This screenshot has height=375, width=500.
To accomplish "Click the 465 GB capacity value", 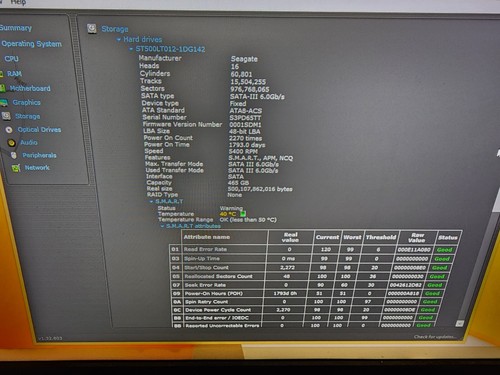I will (238, 183).
